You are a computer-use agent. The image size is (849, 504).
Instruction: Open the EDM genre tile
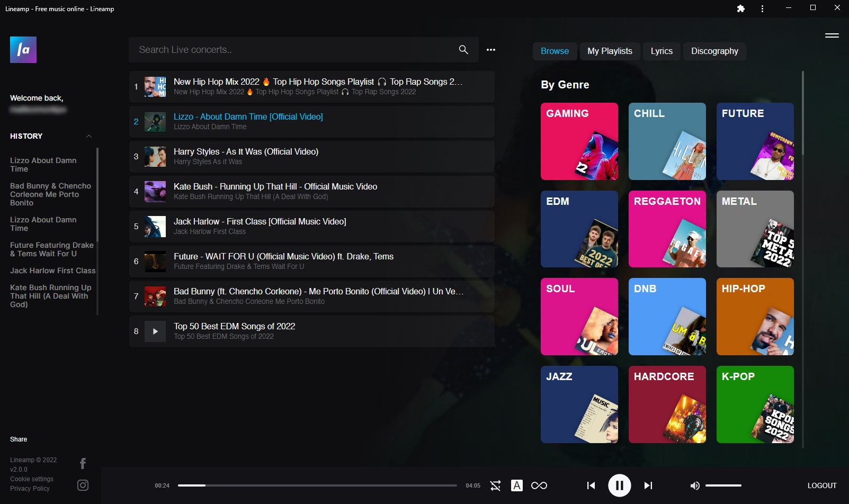coord(579,229)
